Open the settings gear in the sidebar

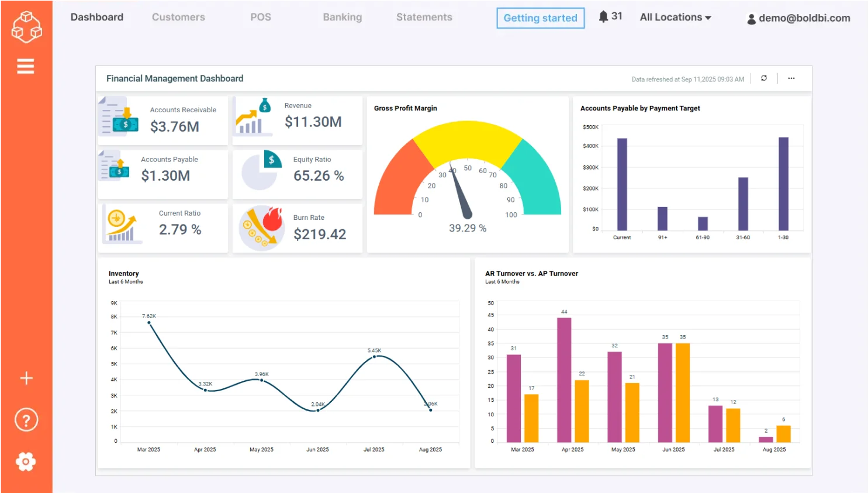click(26, 461)
